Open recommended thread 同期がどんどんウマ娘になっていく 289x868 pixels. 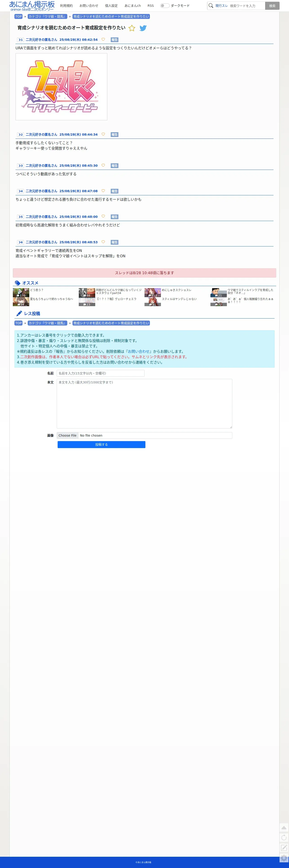119,292
